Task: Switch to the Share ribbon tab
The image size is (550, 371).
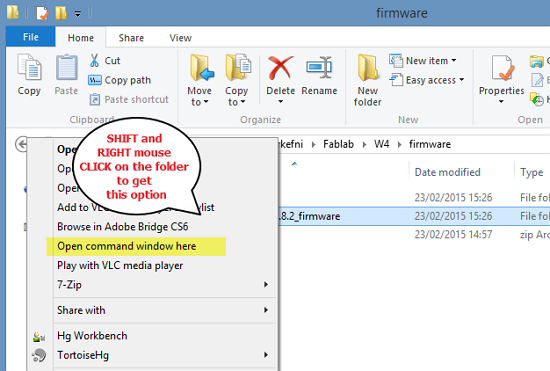Action: (x=131, y=38)
